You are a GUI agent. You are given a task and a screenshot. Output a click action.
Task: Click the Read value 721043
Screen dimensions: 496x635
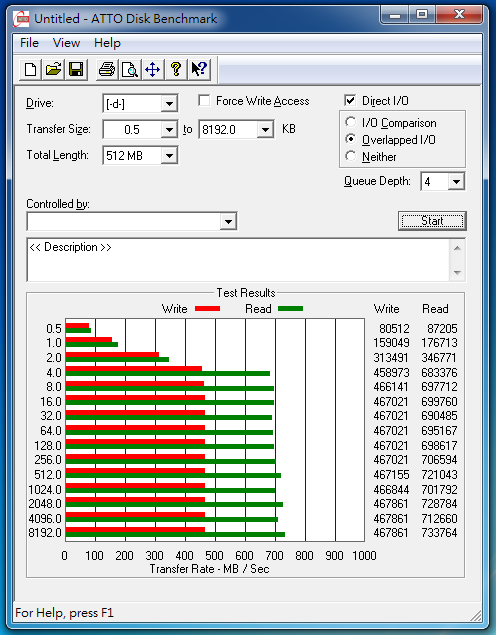[439, 474]
